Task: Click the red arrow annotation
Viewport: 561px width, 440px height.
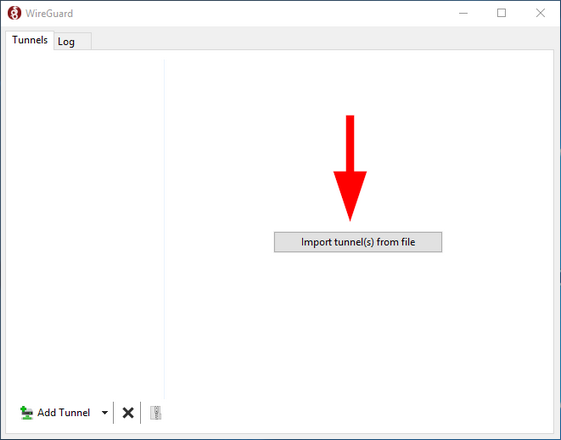Action: [350, 168]
